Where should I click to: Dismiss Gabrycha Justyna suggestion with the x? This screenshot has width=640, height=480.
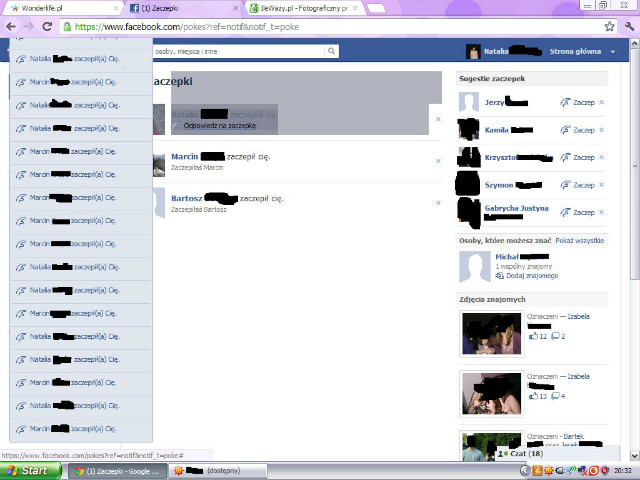click(x=602, y=213)
